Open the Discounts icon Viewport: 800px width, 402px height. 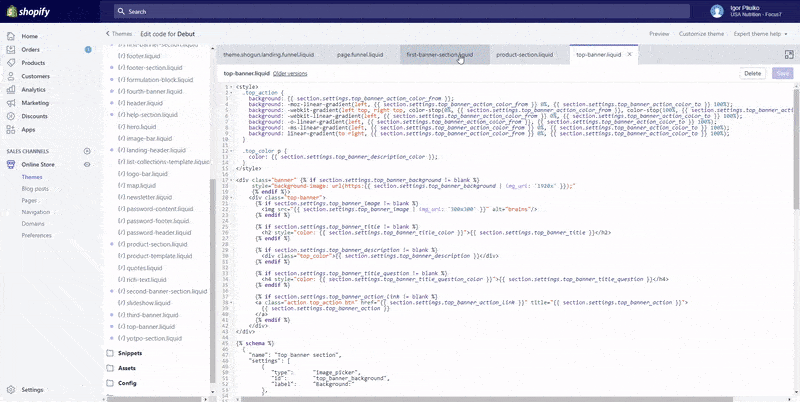[x=11, y=116]
